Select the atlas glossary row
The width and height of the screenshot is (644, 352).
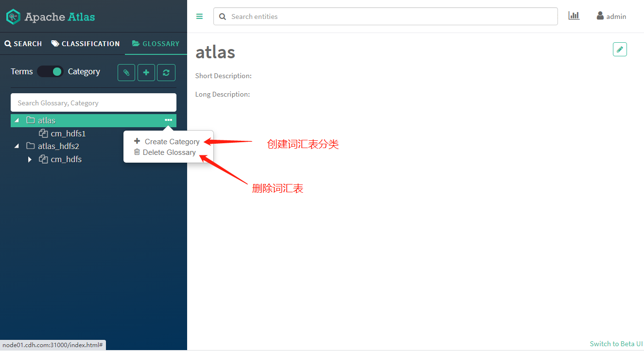point(93,120)
